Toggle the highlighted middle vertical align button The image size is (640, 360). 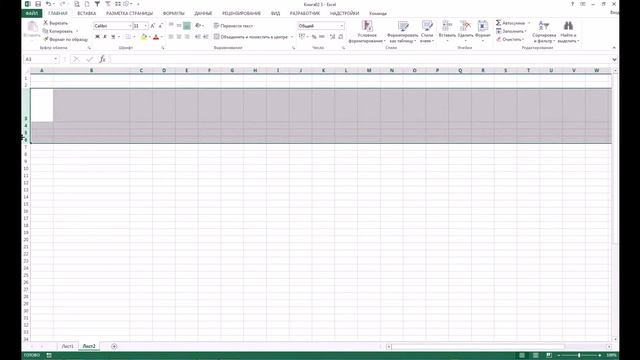(187, 26)
